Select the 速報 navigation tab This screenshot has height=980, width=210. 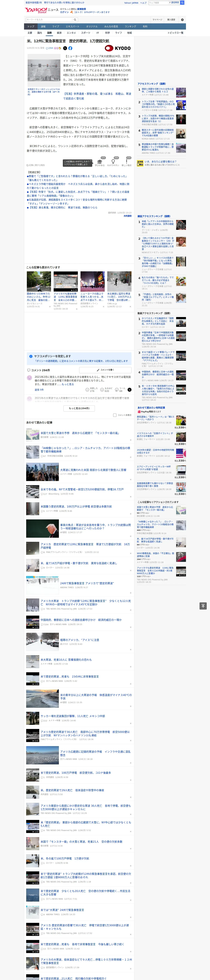coord(43,26)
